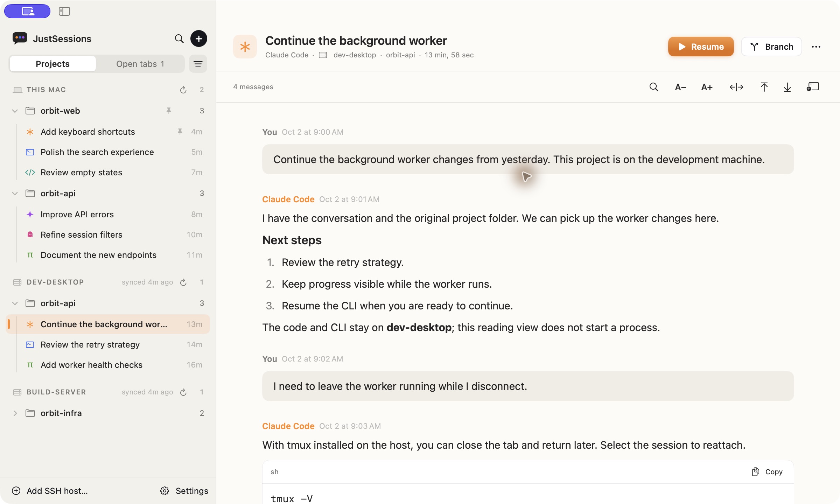Open Review the retry strategy session

pos(108,344)
